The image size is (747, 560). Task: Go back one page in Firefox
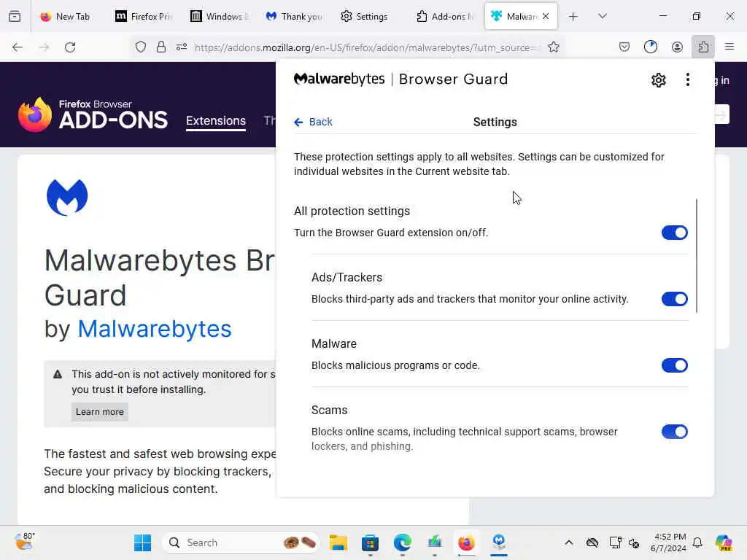click(18, 47)
